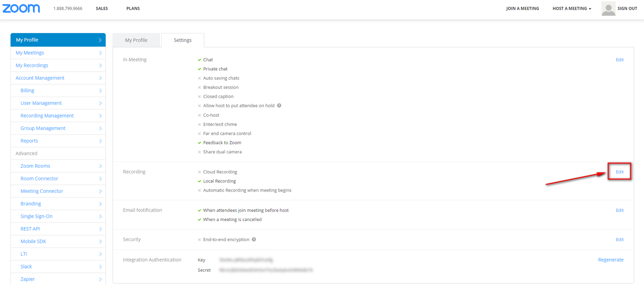Open Room Connector page

pos(39,178)
